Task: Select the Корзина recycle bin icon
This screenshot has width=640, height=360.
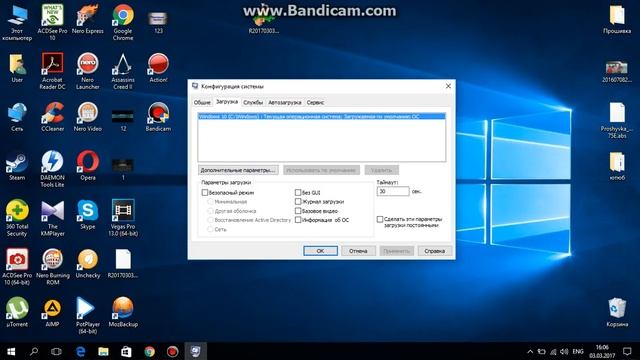Action: click(x=617, y=312)
